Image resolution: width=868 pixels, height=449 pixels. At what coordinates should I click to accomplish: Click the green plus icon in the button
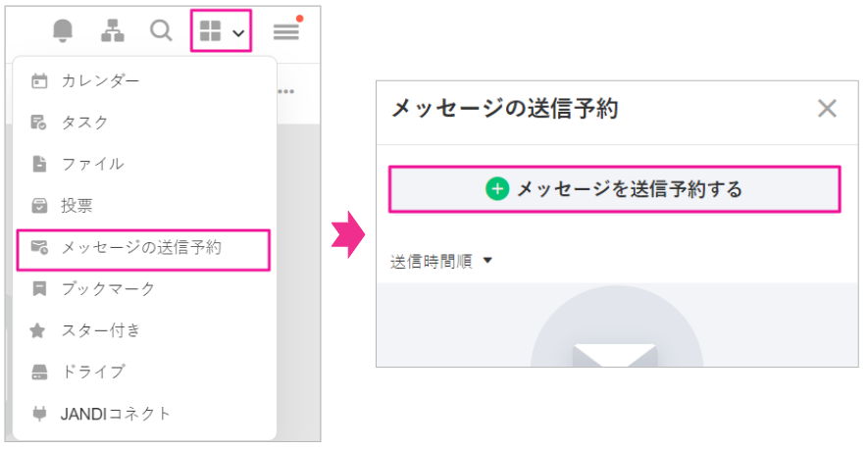click(497, 189)
